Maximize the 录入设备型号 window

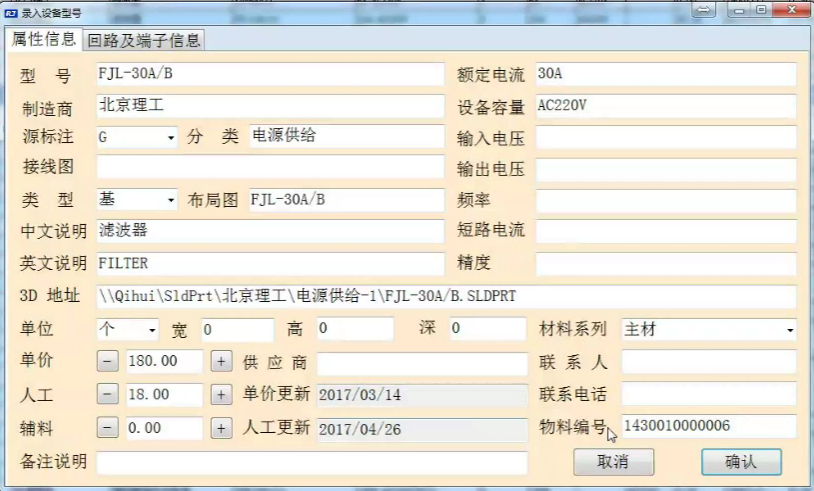click(762, 10)
